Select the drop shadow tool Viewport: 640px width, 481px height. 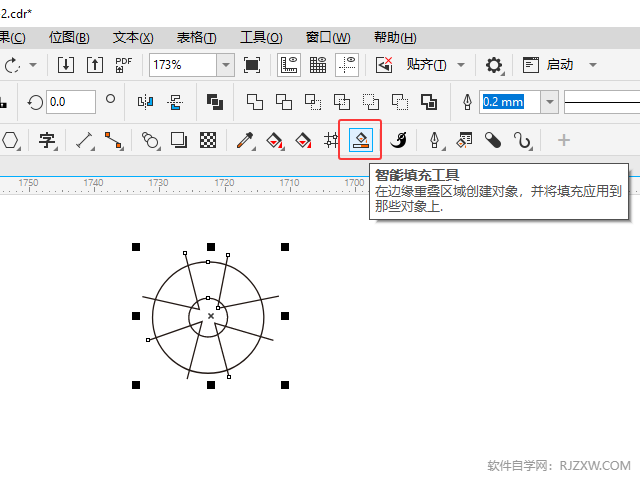[179, 141]
